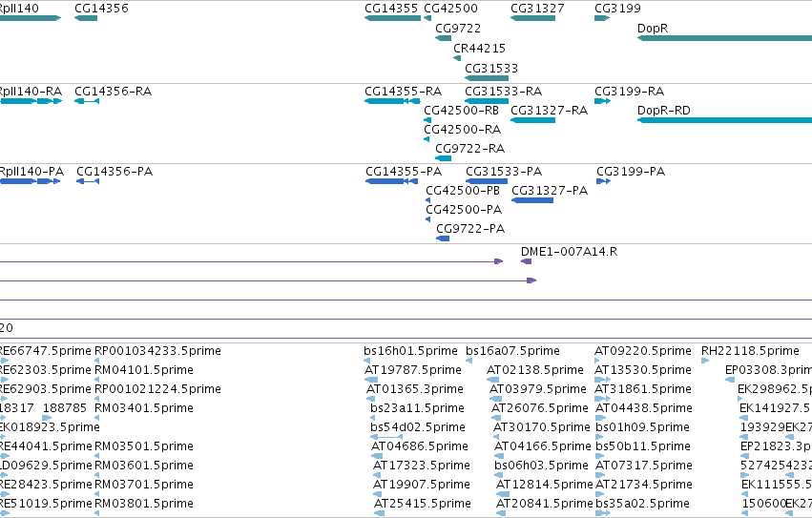Screen dimensions: 812x518
Task: Select the bs06h03.5prime EST label
Action: 541,466
